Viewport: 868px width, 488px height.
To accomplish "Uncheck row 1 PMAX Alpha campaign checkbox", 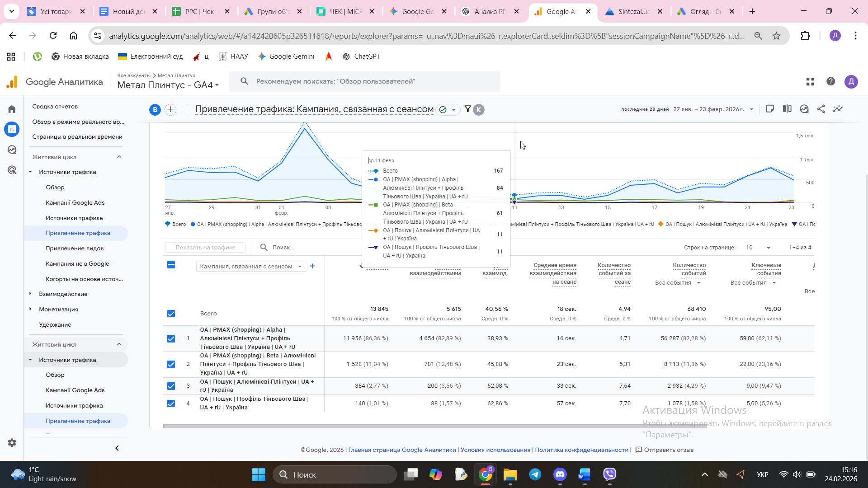I will 171,338.
